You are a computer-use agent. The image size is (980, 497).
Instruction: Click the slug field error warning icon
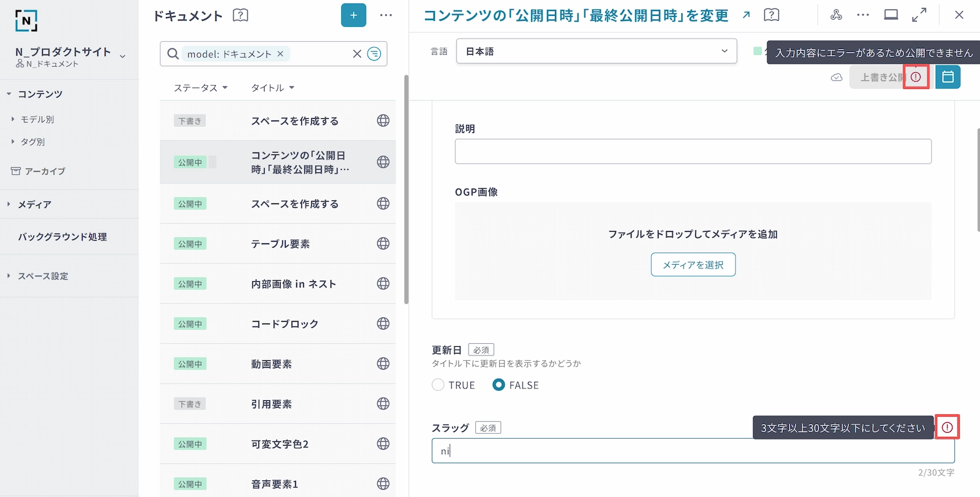(947, 427)
